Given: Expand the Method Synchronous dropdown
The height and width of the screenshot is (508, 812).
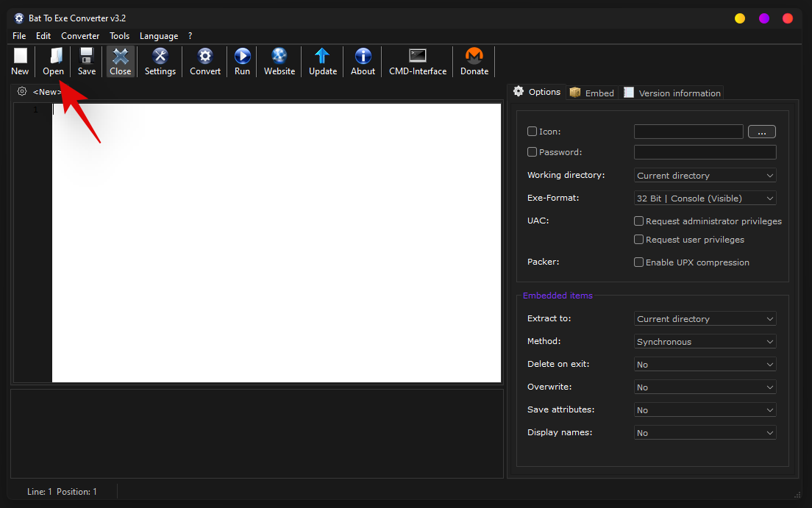Looking at the screenshot, I should pyautogui.click(x=705, y=342).
